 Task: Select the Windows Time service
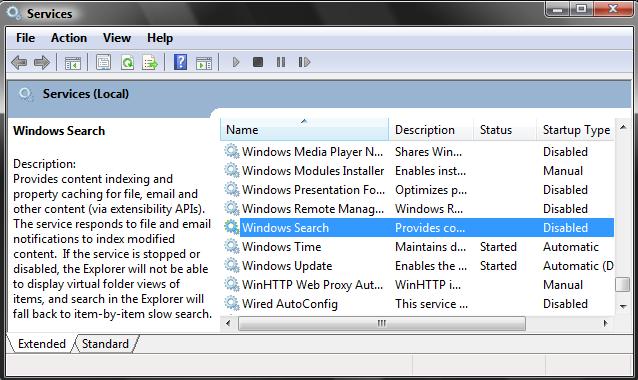coord(281,247)
